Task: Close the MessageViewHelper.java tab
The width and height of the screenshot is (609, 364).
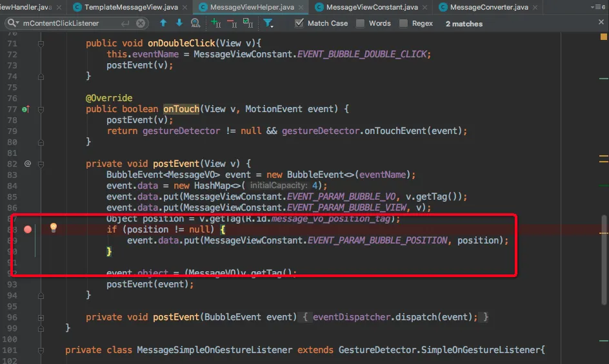Action: 301,7
